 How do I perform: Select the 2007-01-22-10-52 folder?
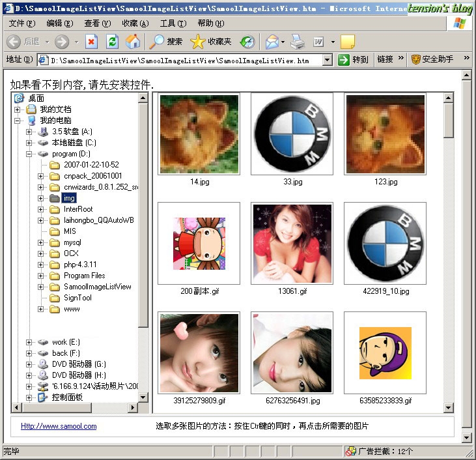[91, 165]
